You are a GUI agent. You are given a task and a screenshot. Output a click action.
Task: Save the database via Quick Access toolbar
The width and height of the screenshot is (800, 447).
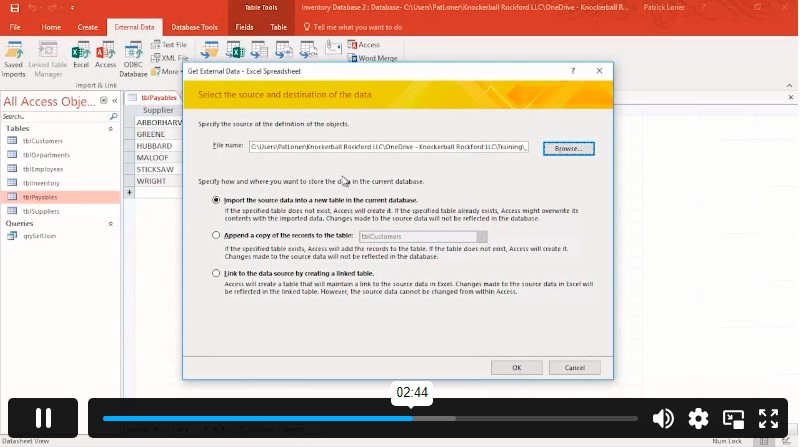[x=14, y=8]
